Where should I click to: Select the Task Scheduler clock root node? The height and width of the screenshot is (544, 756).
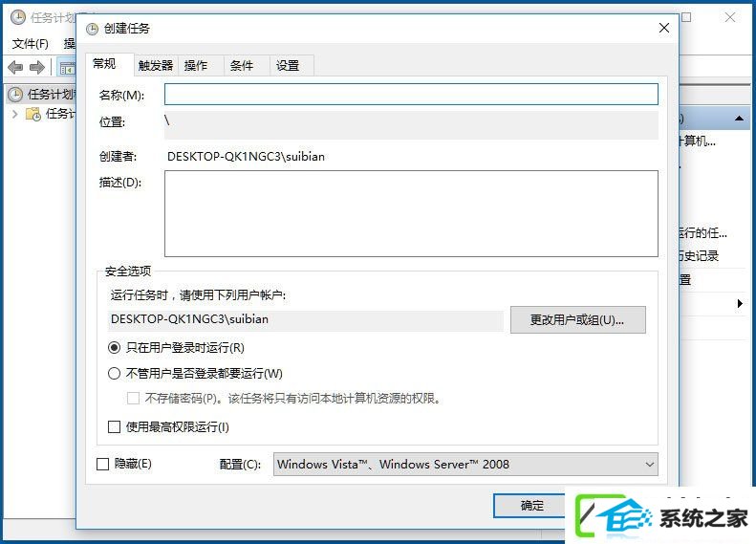click(15, 95)
